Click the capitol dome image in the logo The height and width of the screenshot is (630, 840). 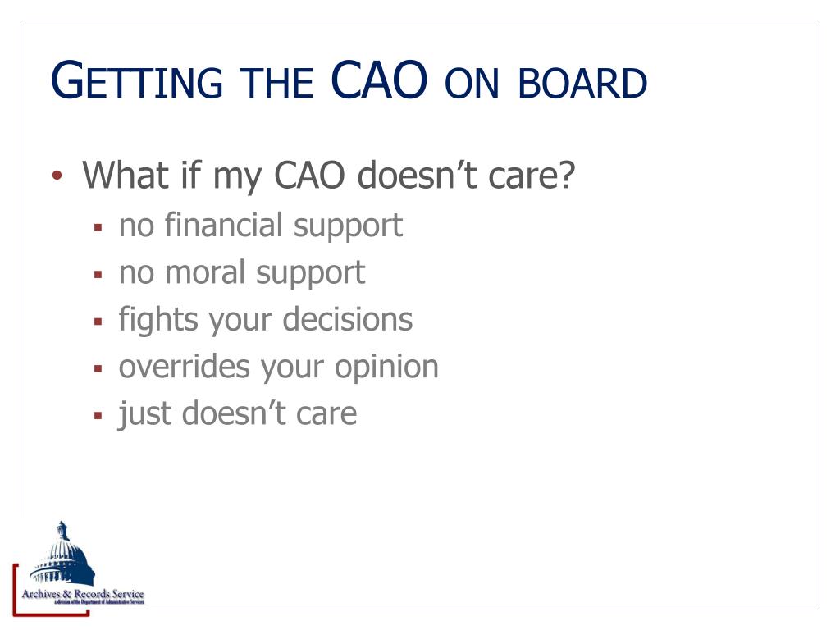click(x=62, y=555)
